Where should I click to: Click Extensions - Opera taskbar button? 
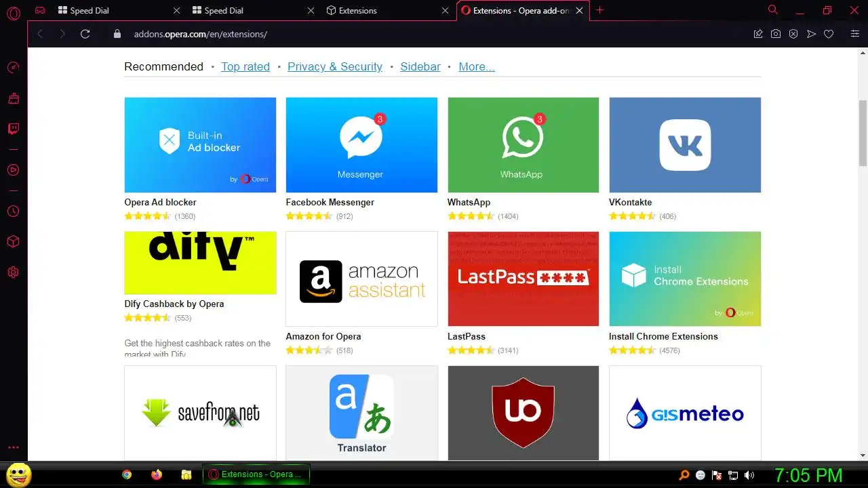coord(256,474)
